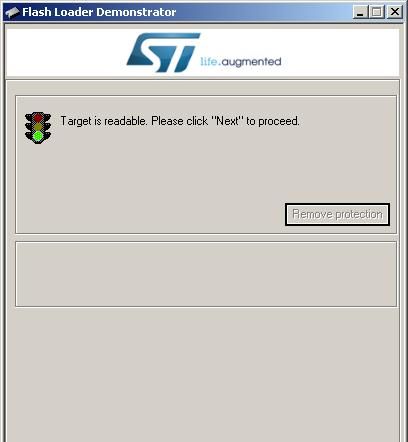Click inside the empty lower group box

pos(206,274)
